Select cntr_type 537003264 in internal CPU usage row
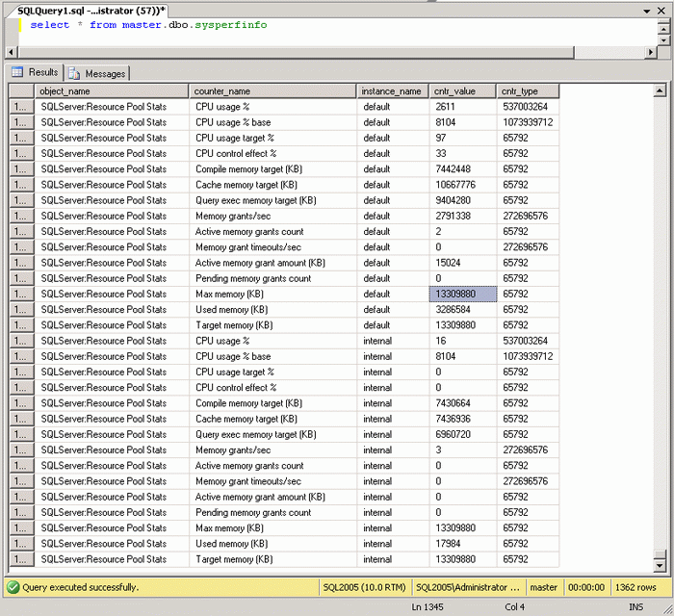Viewport: 674px width, 616px height. click(528, 341)
